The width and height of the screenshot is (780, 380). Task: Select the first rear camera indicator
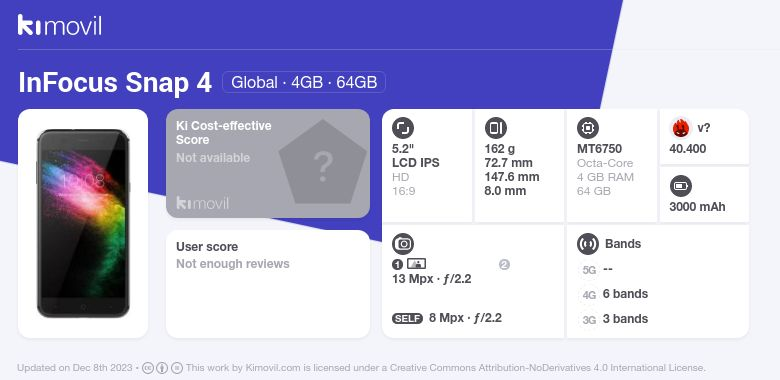397,265
